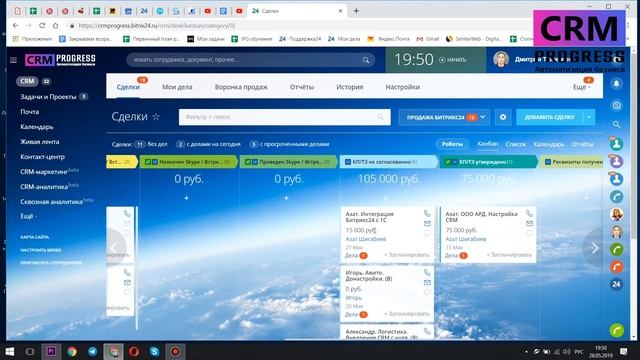
Task: Click the filter search magnifier icon
Action: (x=380, y=117)
